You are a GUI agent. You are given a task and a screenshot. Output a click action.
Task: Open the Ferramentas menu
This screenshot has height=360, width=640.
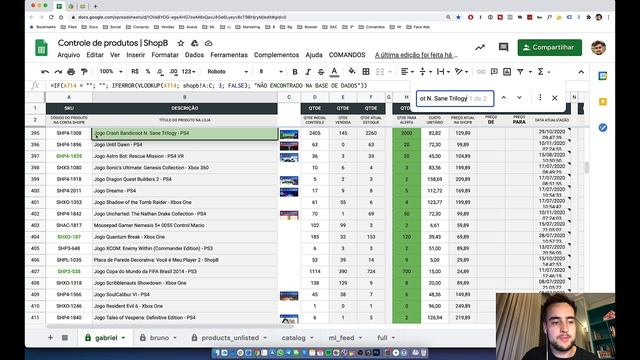tap(229, 55)
